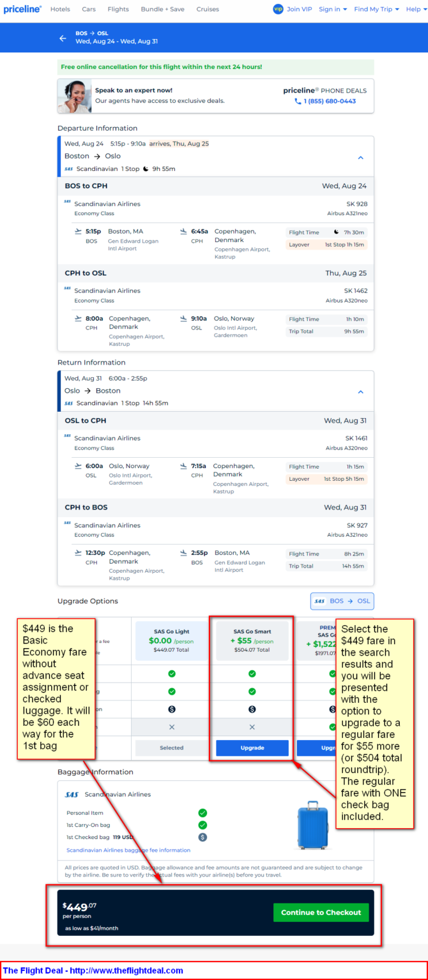The height and width of the screenshot is (980, 428).
Task: Open Bundle + Save
Action: pos(162,10)
